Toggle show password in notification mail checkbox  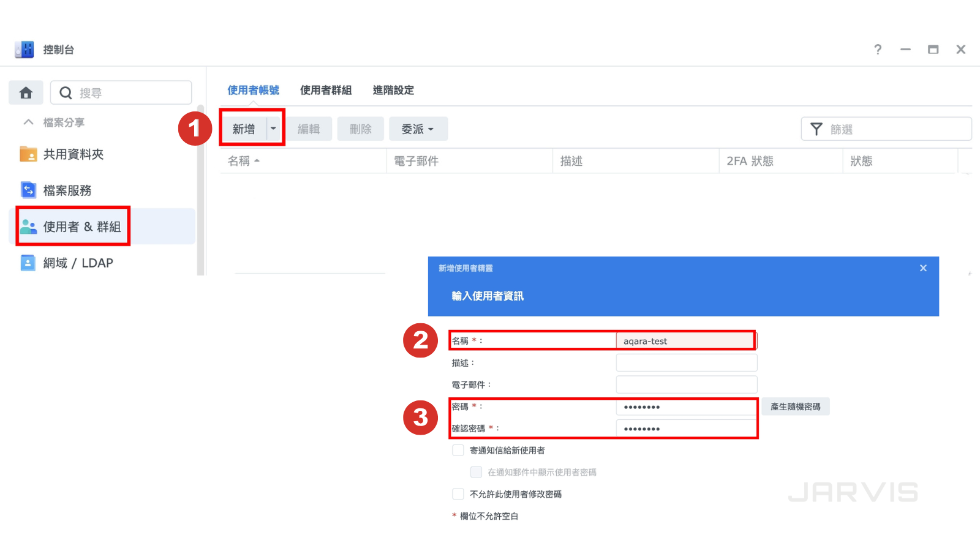point(476,472)
